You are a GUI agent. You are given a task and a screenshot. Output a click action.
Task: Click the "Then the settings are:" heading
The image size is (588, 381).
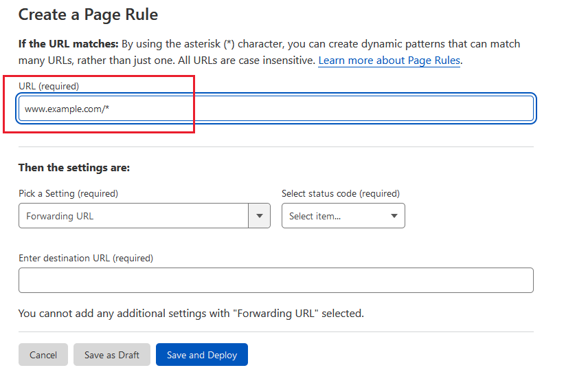(74, 168)
